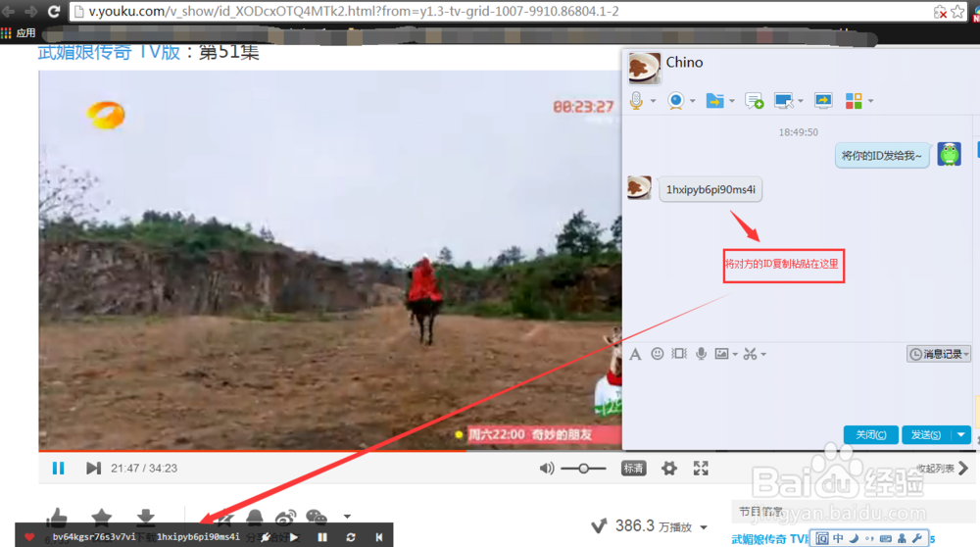This screenshot has height=547, width=980.
Task: Change video quality via 标清 button
Action: tap(633, 469)
